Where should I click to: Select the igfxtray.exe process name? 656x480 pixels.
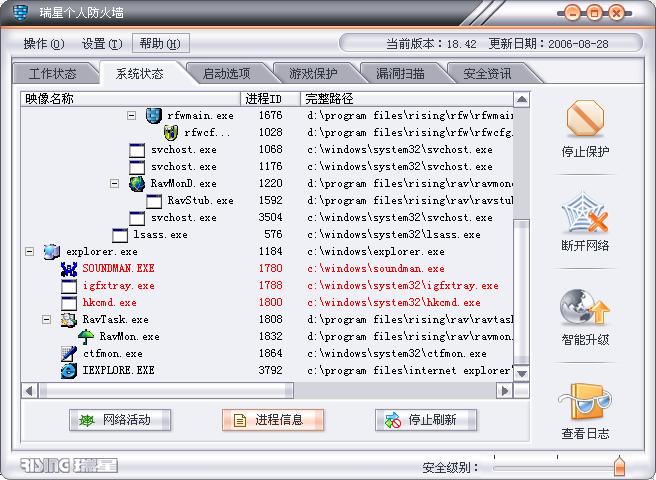118,286
